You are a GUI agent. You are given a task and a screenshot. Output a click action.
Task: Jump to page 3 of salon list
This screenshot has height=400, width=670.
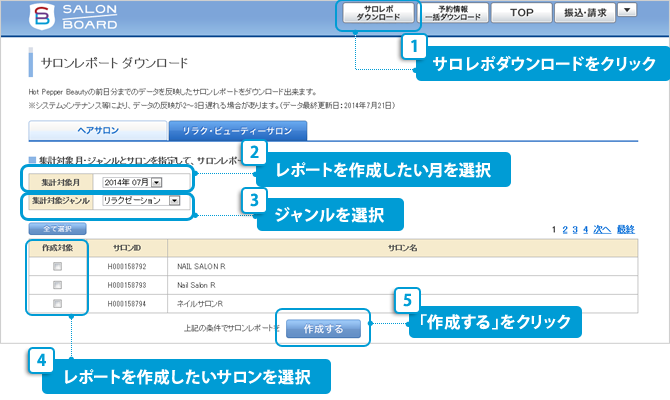pos(573,230)
